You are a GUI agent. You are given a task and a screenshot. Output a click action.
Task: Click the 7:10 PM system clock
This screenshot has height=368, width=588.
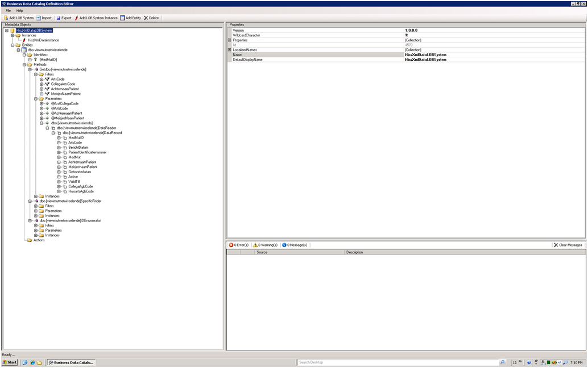click(x=577, y=362)
